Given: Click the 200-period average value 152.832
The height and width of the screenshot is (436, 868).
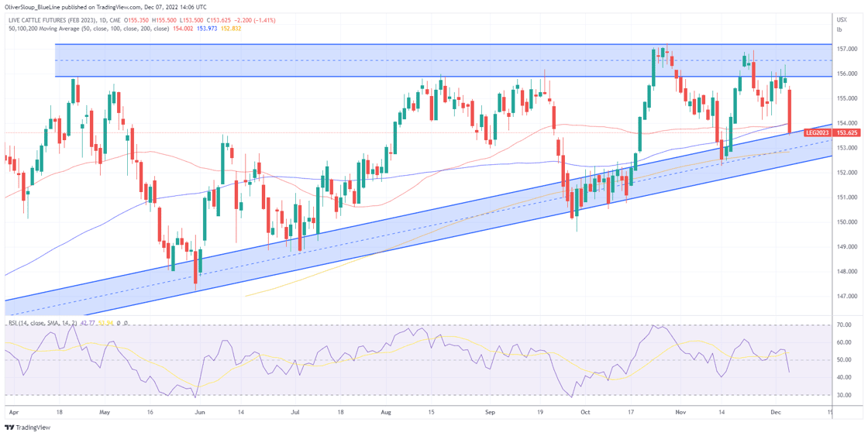Looking at the screenshot, I should [x=229, y=28].
